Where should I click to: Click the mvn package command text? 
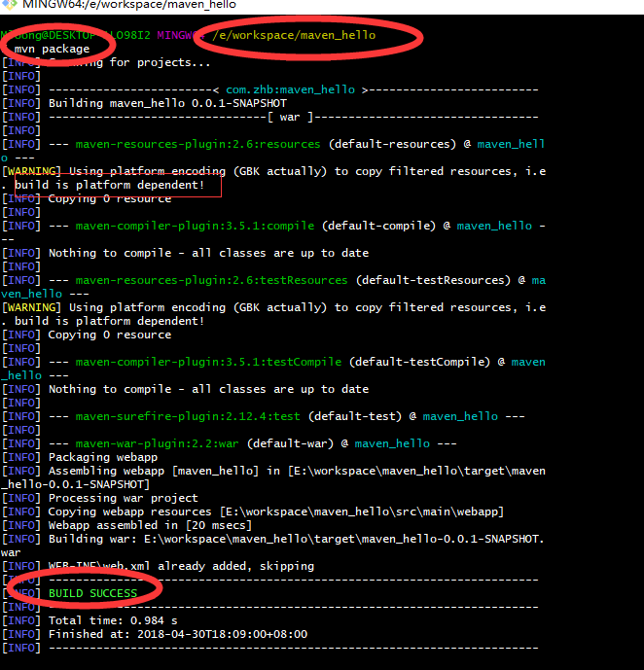point(52,49)
